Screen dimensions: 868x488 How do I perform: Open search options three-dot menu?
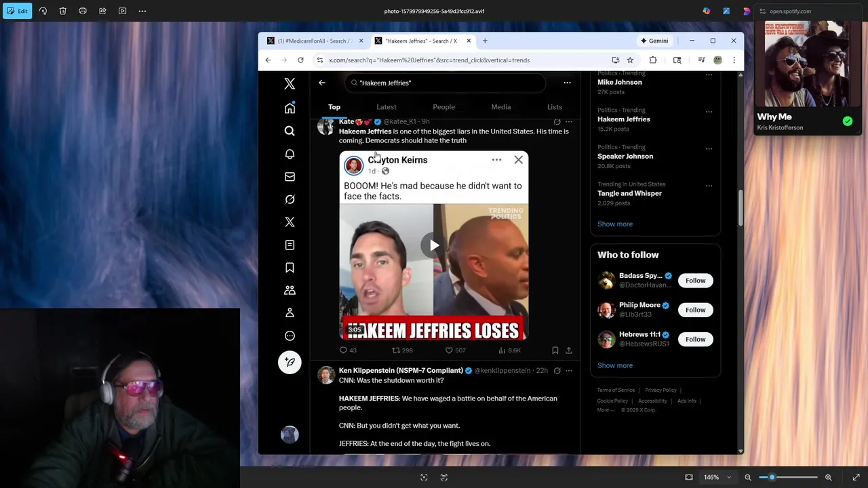567,83
